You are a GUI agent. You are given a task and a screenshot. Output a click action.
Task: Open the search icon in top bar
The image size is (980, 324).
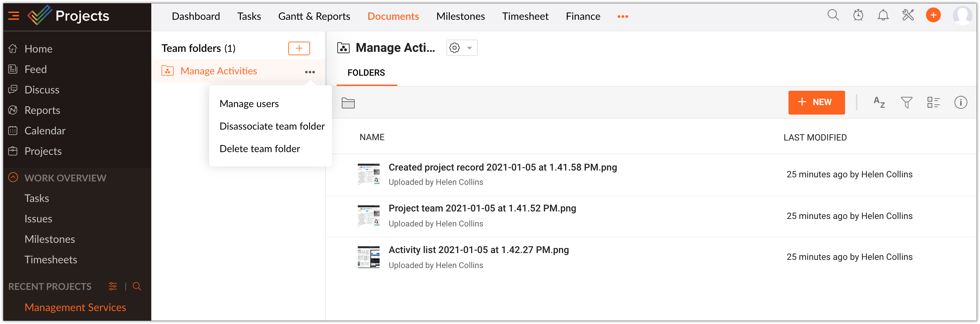point(833,16)
